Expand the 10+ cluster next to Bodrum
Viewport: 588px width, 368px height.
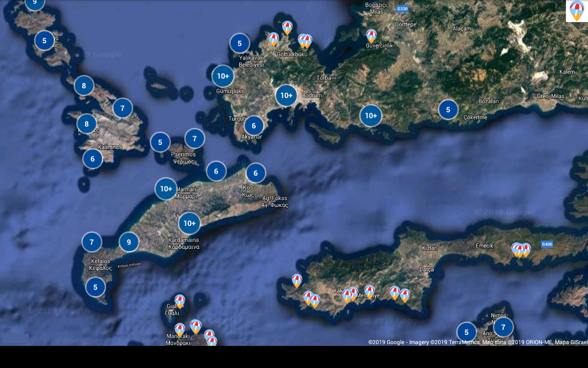286,96
